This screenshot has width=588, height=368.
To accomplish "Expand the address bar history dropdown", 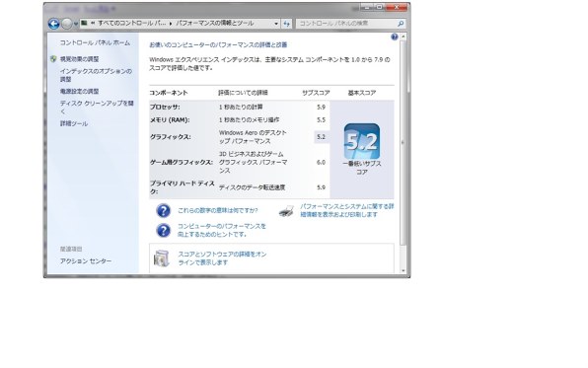I will coord(276,24).
